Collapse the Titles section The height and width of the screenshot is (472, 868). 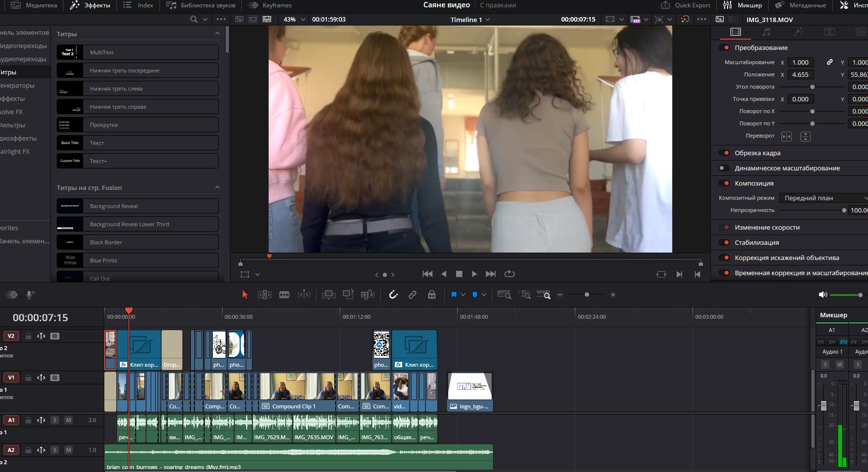(217, 34)
